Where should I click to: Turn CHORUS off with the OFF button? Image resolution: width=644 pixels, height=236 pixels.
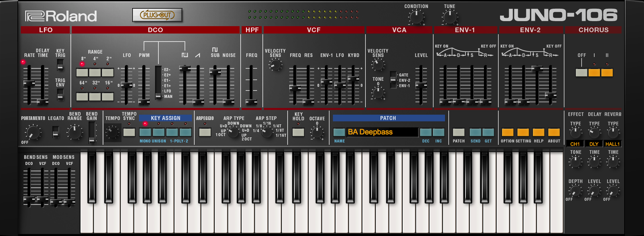[x=582, y=72]
